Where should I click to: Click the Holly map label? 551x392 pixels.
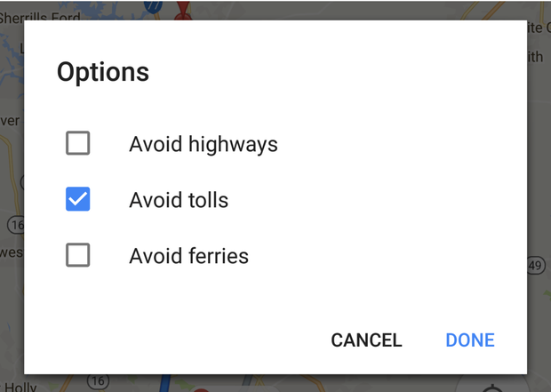(20, 384)
